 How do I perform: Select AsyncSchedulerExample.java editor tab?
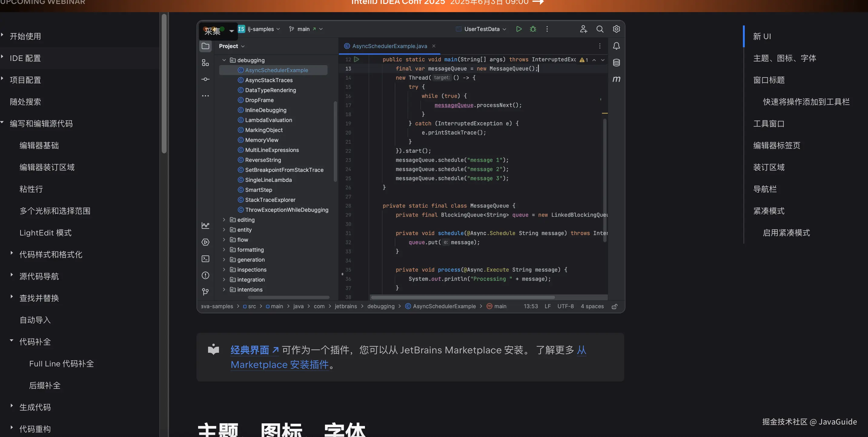389,46
